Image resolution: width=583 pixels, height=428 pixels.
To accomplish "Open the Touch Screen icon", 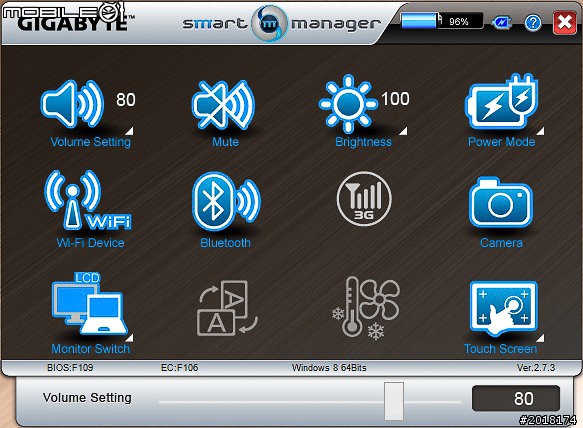I will pyautogui.click(x=503, y=308).
